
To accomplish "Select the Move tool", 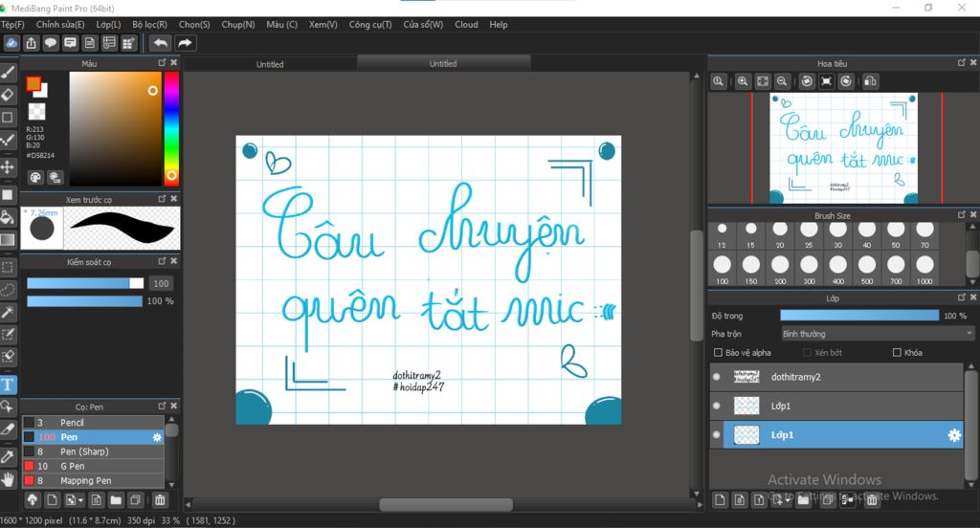I will (x=8, y=166).
